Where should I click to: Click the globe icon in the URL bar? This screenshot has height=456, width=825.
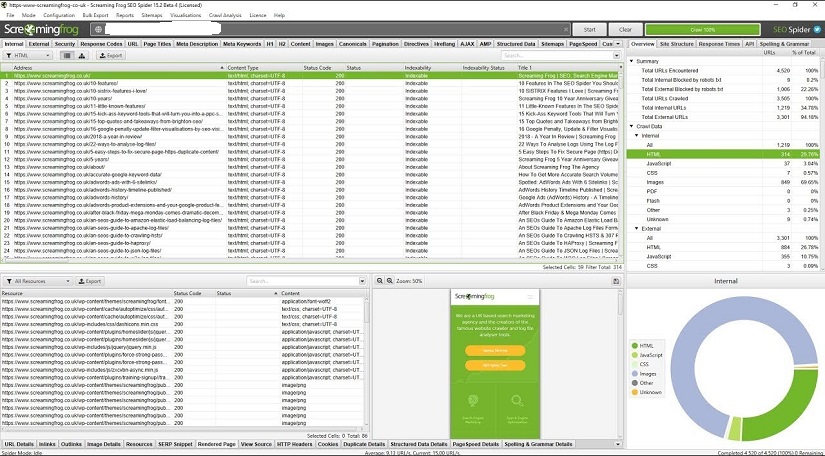pos(98,29)
